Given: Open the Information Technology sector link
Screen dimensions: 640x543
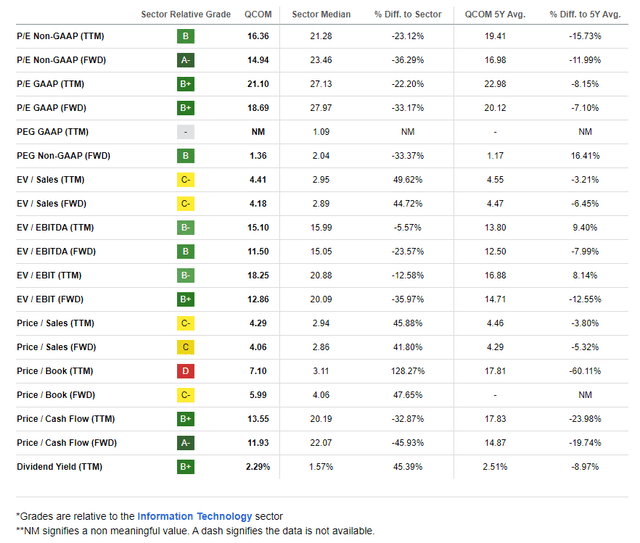Looking at the screenshot, I should pos(195,516).
